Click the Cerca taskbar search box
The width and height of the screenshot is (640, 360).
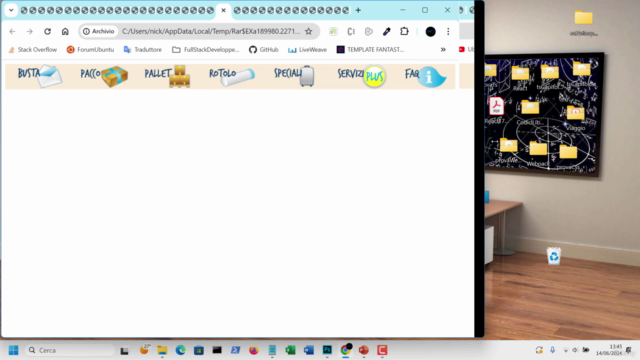pyautogui.click(x=70, y=350)
